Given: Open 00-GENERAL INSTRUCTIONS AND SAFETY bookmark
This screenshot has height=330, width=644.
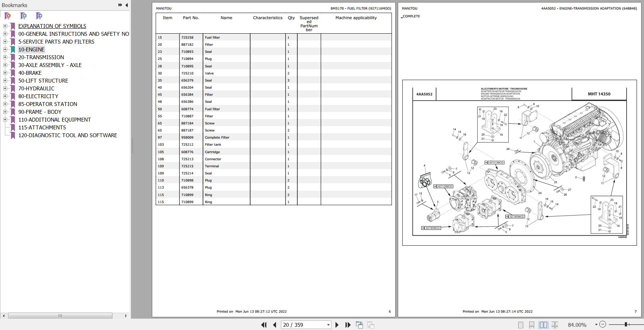Looking at the screenshot, I should pos(74,34).
